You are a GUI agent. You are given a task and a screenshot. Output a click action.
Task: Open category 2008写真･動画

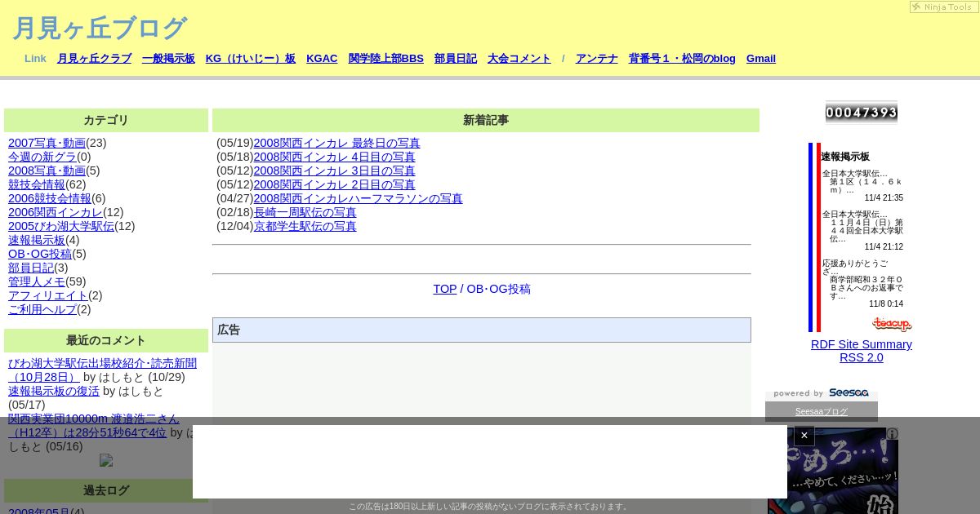(47, 171)
